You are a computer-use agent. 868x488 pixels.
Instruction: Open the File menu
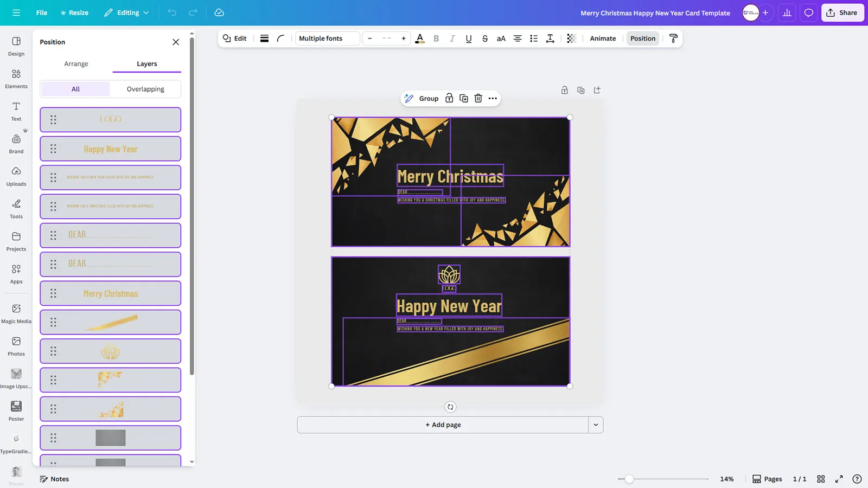(x=41, y=12)
